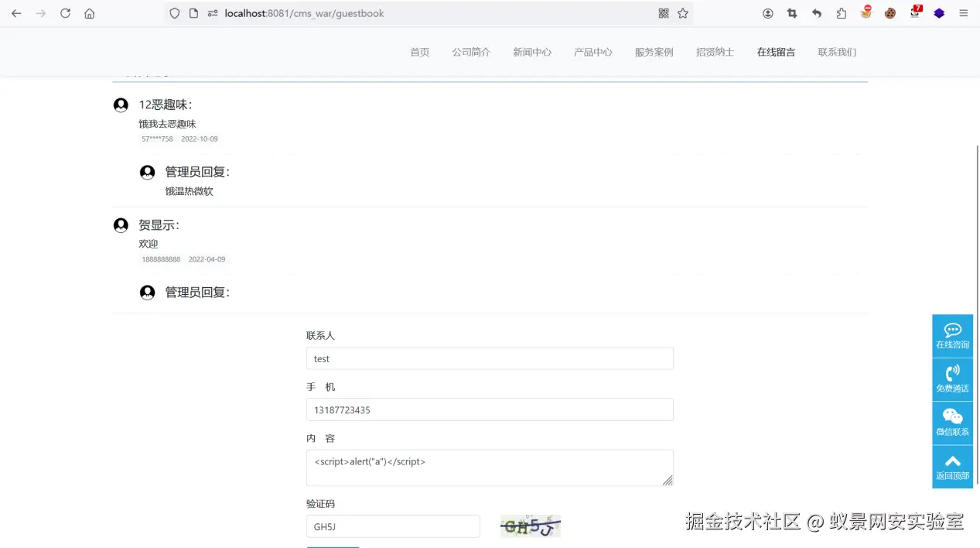980x548 pixels.
Task: Focus the 手机 phone number field
Action: [x=490, y=409]
